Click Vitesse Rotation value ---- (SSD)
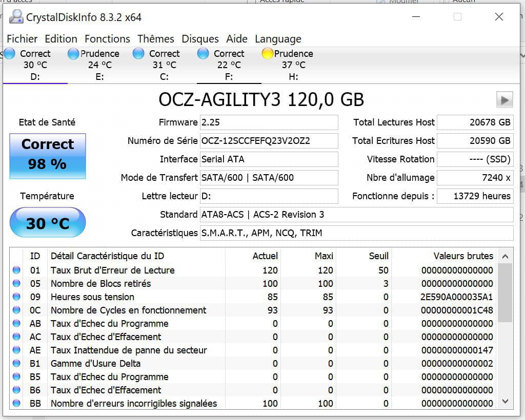The width and height of the screenshot is (525, 420). click(x=475, y=159)
